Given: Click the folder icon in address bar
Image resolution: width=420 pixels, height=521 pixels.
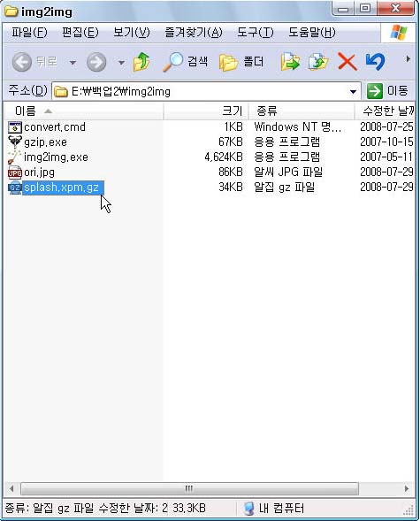Looking at the screenshot, I should pos(61,91).
